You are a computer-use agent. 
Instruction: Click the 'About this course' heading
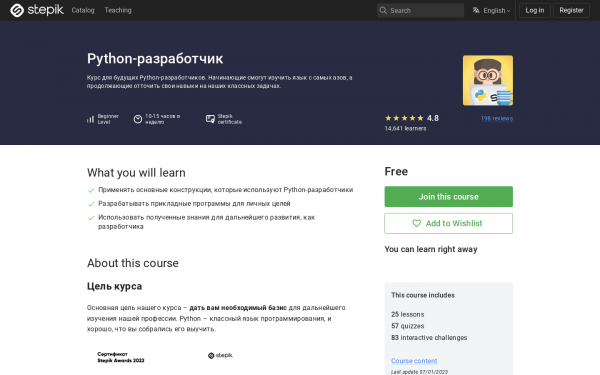click(x=133, y=263)
